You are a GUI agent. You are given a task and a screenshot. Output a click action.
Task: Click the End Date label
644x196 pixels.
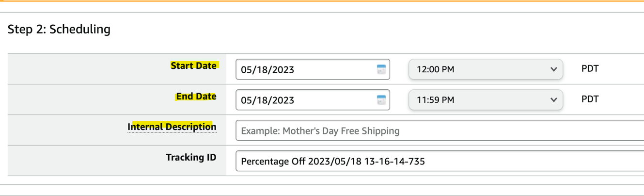[196, 96]
